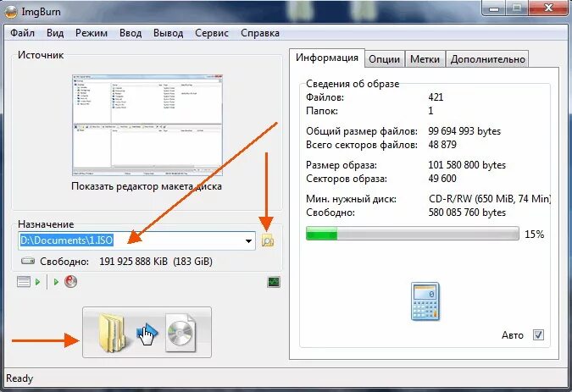Open the Вид menu

(55, 33)
